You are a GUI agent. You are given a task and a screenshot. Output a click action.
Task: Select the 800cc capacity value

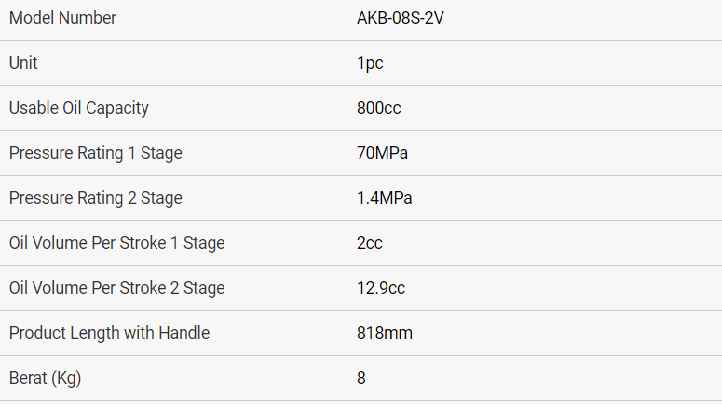point(379,108)
